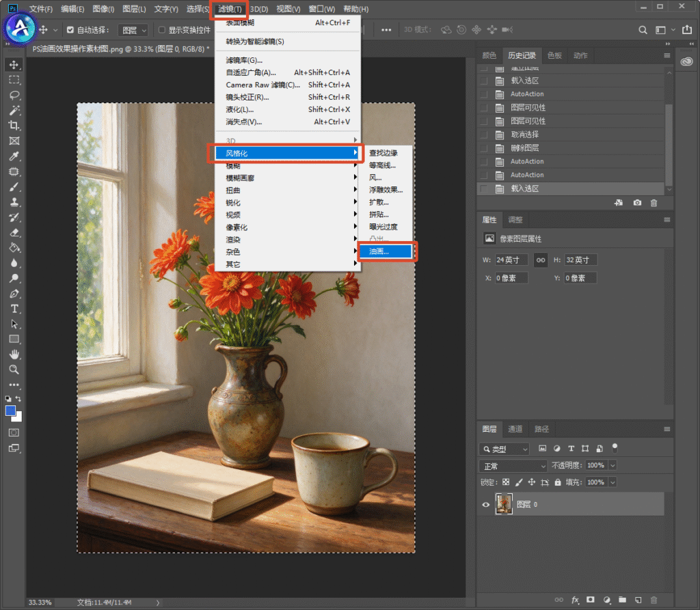
Task: Expand the 模糊画廊 submenu
Action: [288, 178]
